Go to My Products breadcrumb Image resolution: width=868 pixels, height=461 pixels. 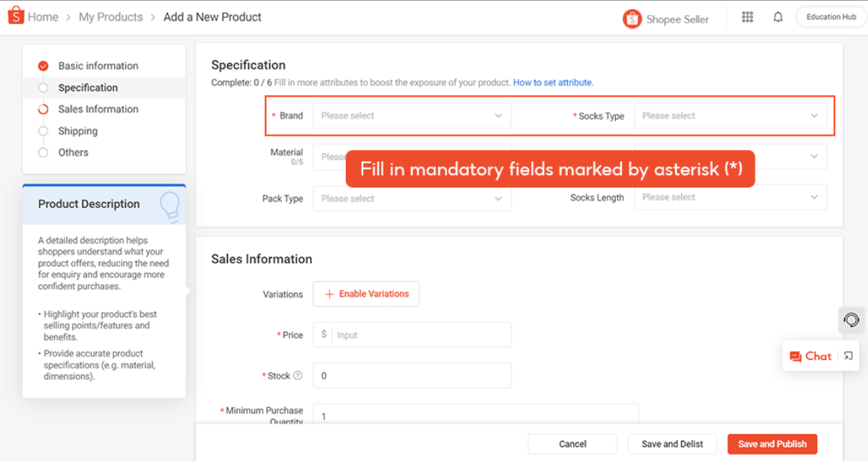point(111,17)
